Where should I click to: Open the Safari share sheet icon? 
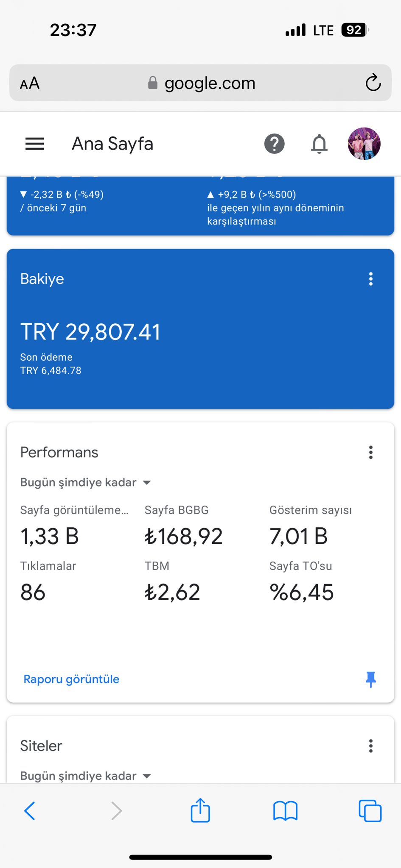click(200, 810)
